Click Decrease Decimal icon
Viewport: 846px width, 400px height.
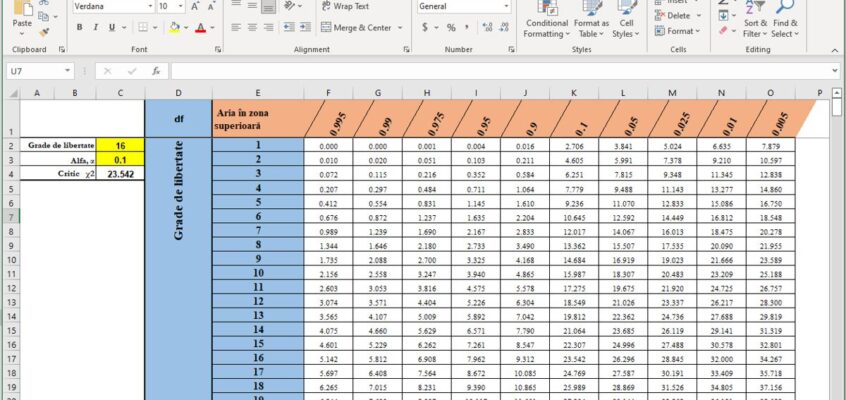(504, 28)
